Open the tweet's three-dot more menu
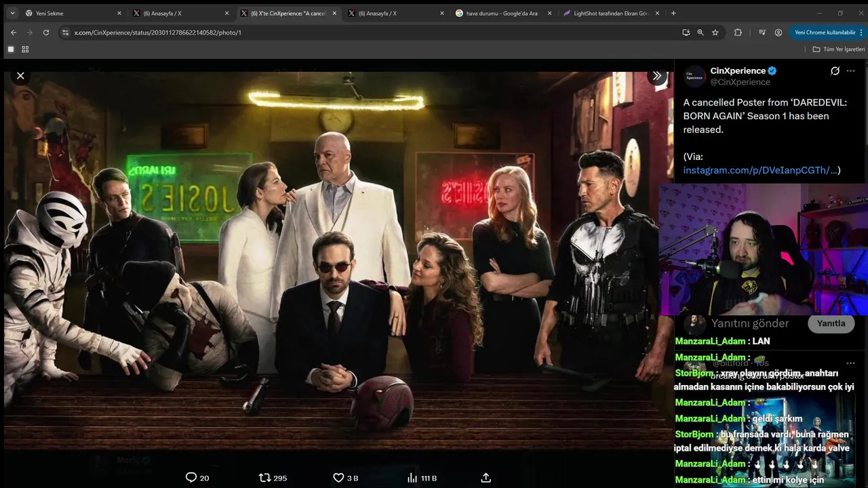868x488 pixels. coord(851,71)
